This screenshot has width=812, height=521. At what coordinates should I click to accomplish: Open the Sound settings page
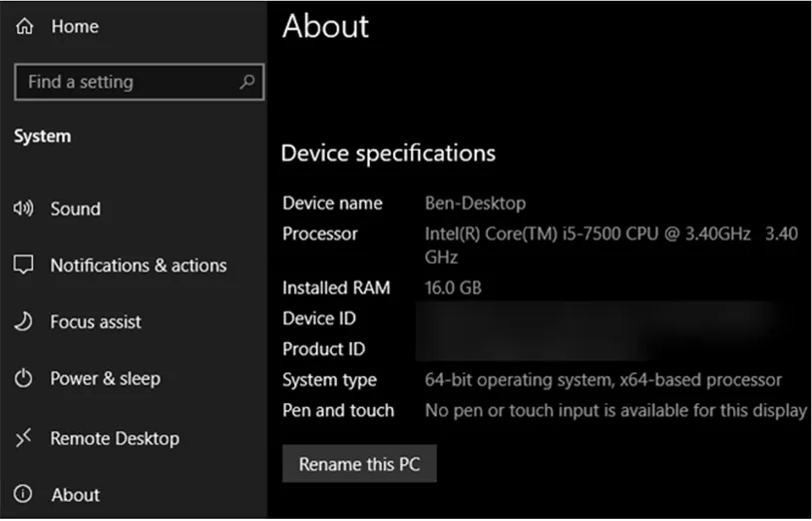[76, 209]
